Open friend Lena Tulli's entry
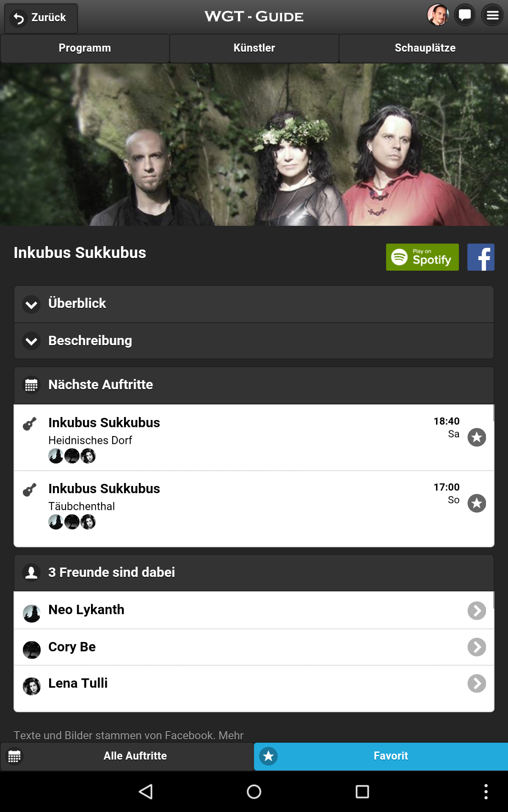Image resolution: width=508 pixels, height=812 pixels. point(254,684)
